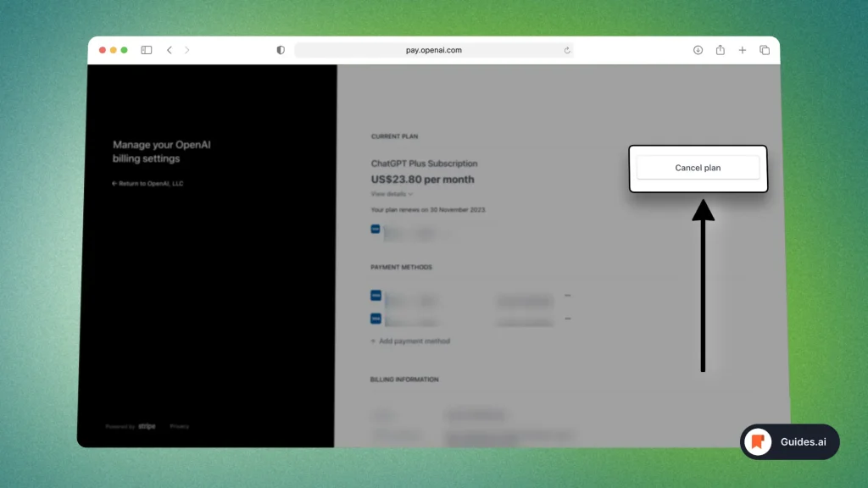Image resolution: width=868 pixels, height=488 pixels.
Task: Click the green fullscreen window button
Action: pyautogui.click(x=125, y=50)
